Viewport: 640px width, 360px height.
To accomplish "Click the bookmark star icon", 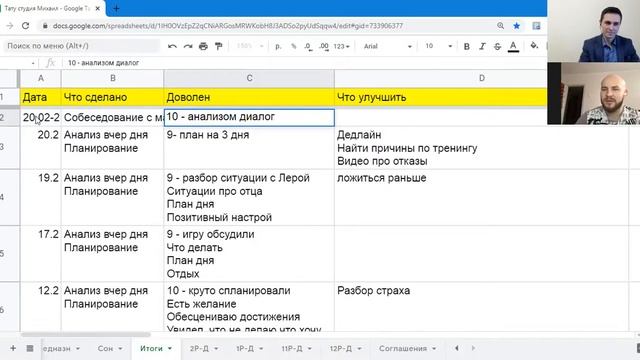I will [516, 26].
